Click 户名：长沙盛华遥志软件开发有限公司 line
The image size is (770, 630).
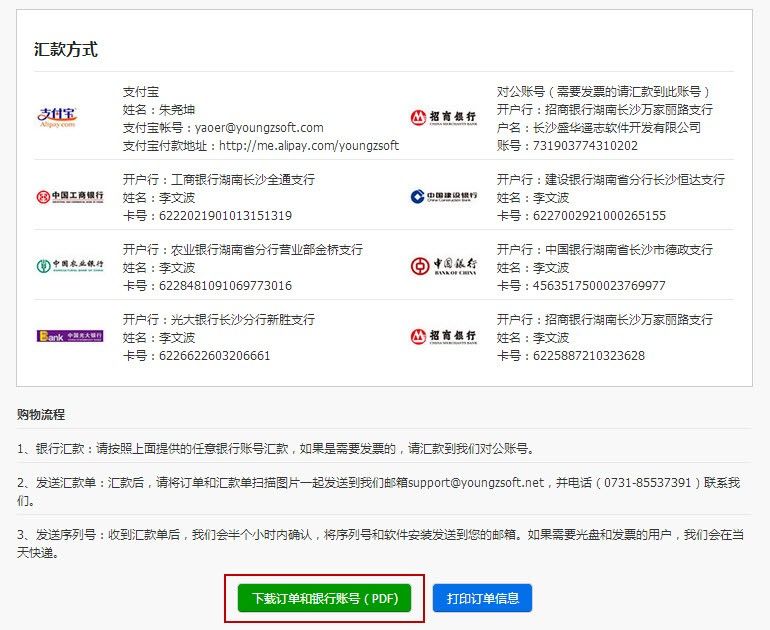(599, 128)
